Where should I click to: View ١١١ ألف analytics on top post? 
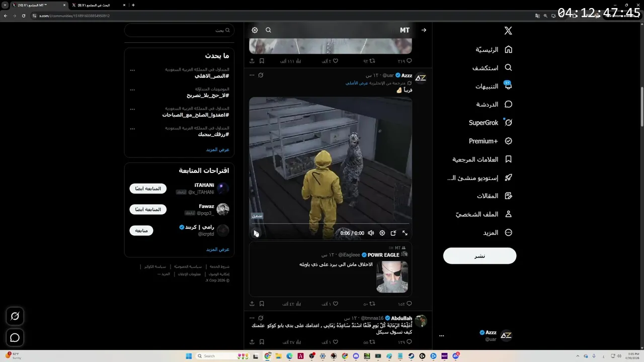291,61
